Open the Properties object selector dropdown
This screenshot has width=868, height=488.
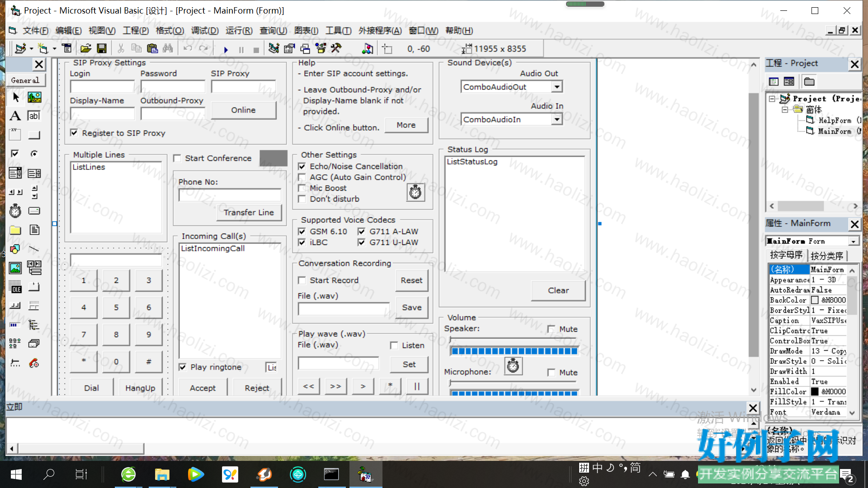point(853,241)
